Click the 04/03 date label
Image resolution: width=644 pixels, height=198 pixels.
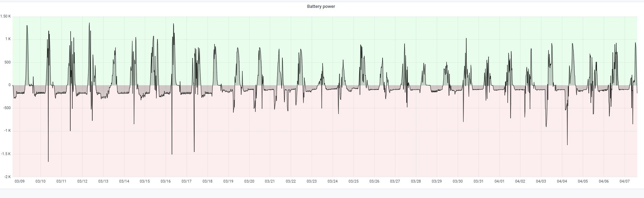point(541,181)
